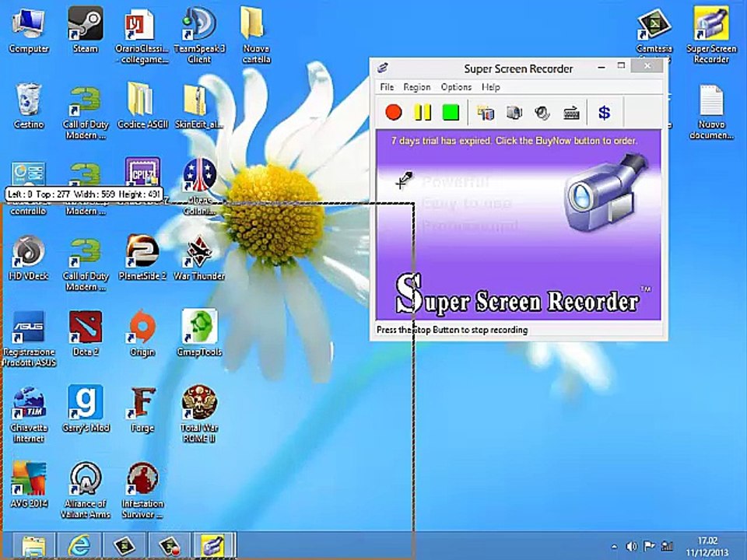Open File Explorer from the taskbar
The height and width of the screenshot is (560, 747).
click(x=33, y=546)
